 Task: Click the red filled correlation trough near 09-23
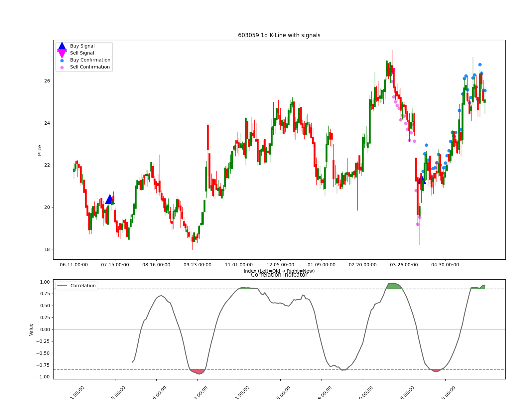198,371
